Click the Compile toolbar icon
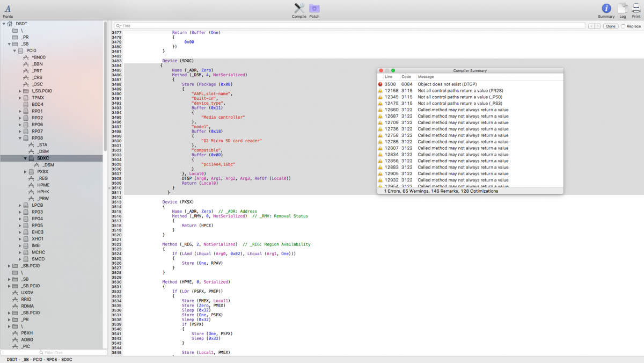 (x=299, y=9)
